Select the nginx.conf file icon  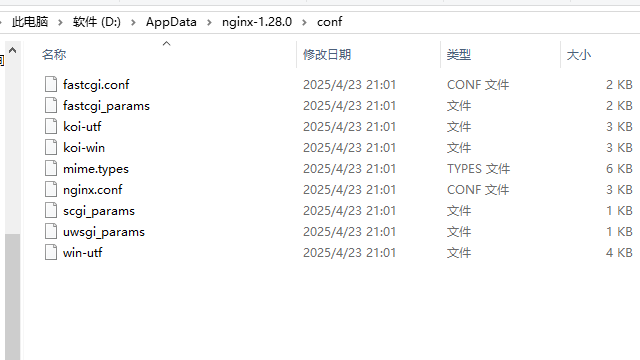[x=51, y=189]
